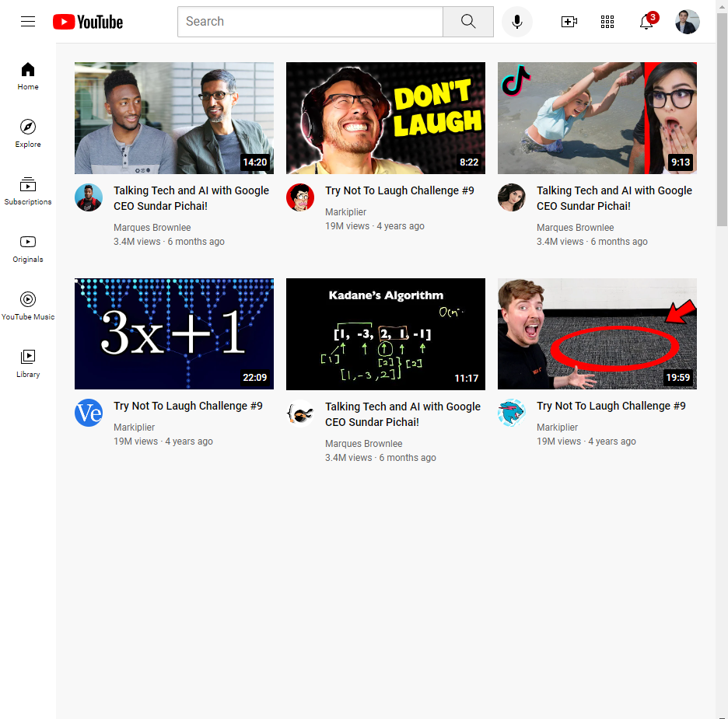Open Explore in sidebar

pyautogui.click(x=28, y=134)
